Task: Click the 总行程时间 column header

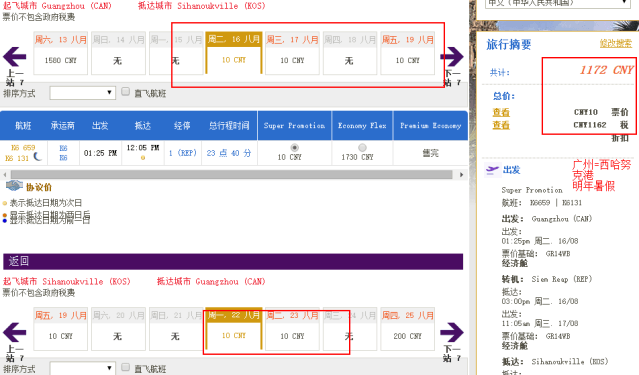Action: coord(229,126)
